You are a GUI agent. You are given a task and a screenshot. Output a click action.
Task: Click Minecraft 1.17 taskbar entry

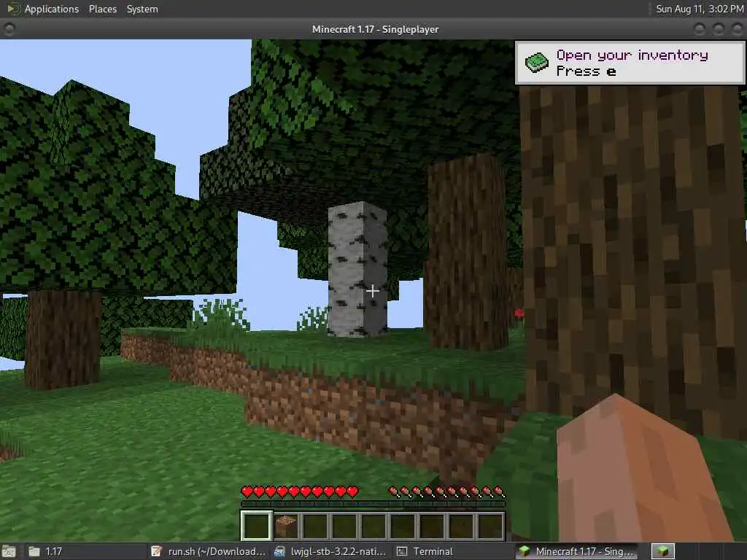[x=578, y=551]
